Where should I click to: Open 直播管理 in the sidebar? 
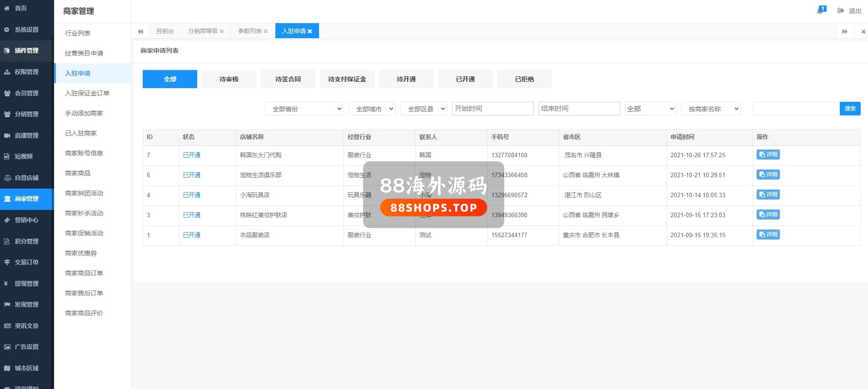[x=26, y=135]
